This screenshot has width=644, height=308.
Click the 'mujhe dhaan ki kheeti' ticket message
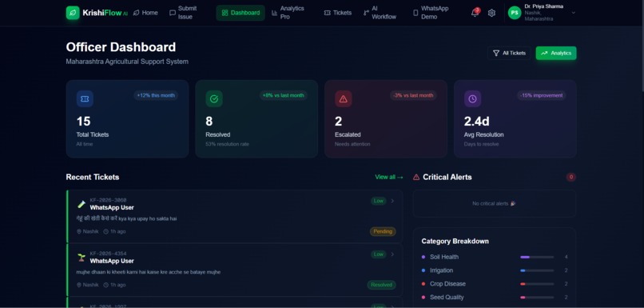point(149,272)
